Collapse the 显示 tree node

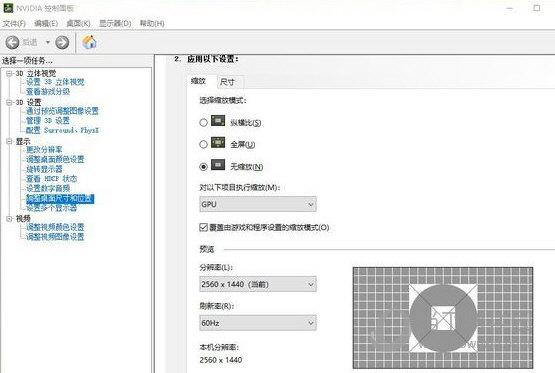coord(9,141)
